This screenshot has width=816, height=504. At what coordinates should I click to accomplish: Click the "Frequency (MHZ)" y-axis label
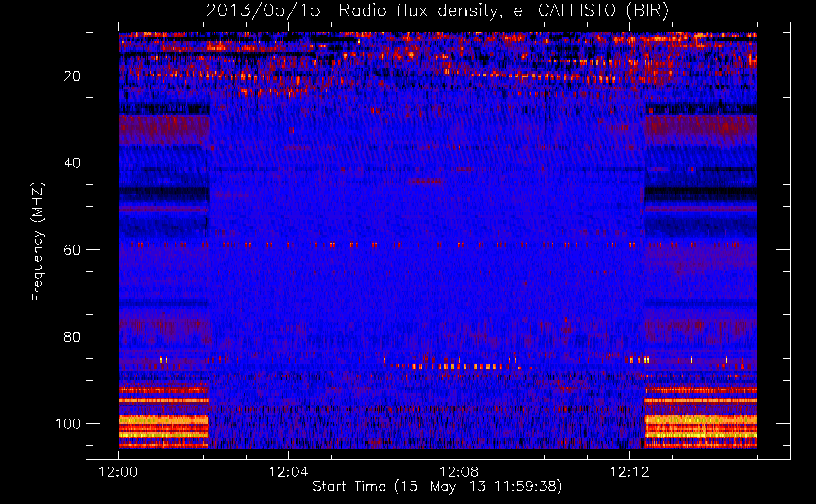coord(38,242)
